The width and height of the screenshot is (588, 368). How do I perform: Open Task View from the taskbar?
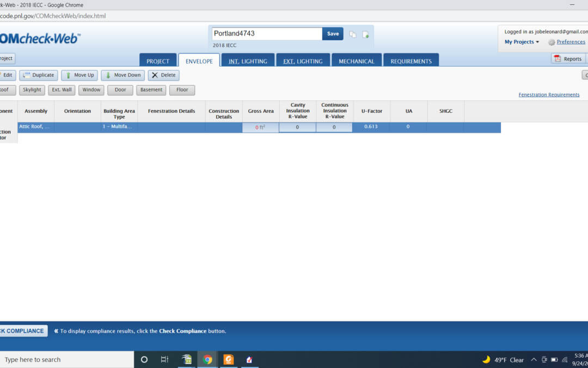coord(164,359)
